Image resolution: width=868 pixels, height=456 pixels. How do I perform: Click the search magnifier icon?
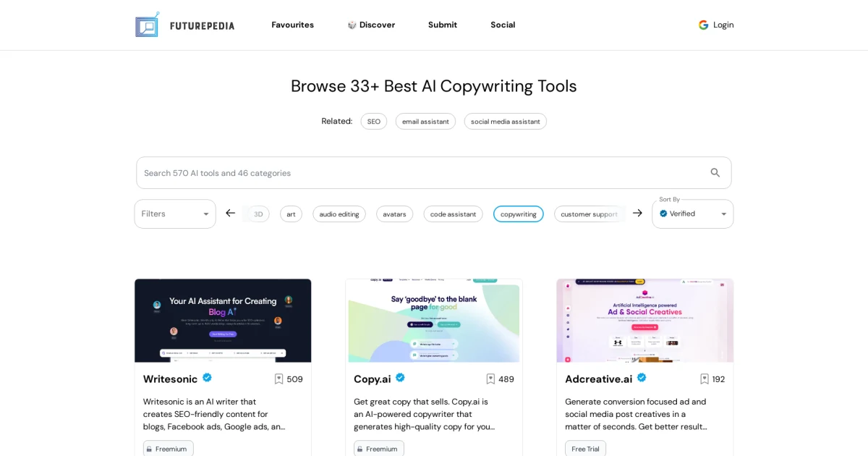(715, 173)
